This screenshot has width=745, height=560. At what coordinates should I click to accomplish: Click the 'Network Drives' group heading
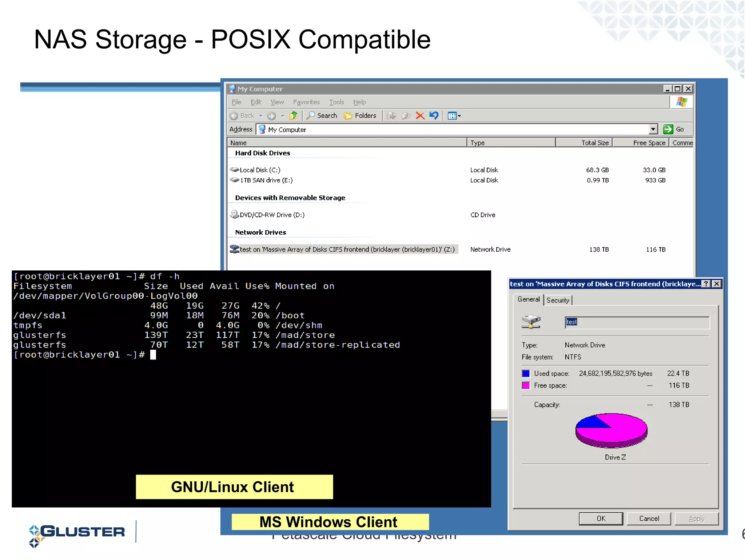coord(260,232)
